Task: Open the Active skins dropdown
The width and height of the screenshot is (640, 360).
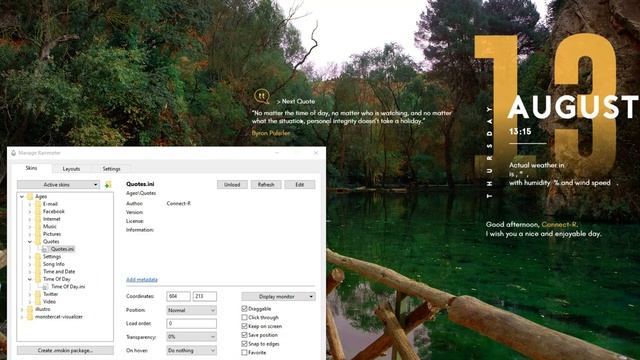Action: [x=58, y=185]
